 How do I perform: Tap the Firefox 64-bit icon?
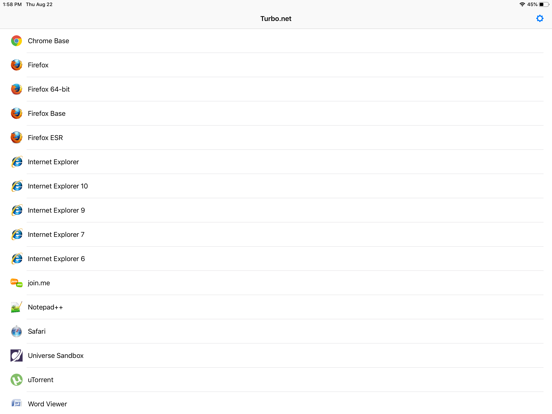(x=16, y=89)
